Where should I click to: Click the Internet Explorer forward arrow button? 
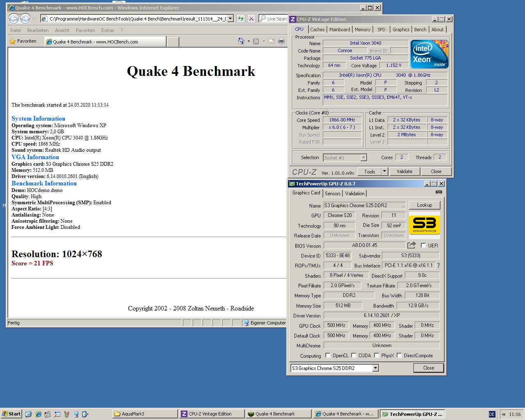pos(25,18)
